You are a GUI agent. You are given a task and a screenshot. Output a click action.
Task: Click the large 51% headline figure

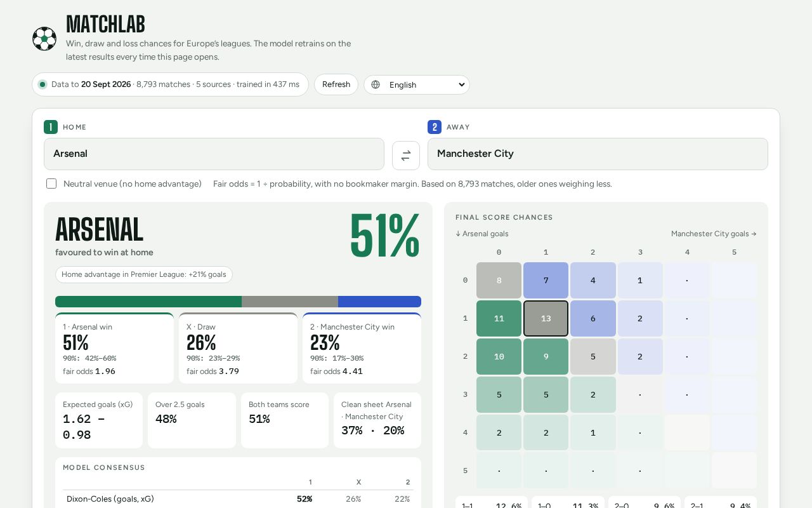(x=384, y=236)
